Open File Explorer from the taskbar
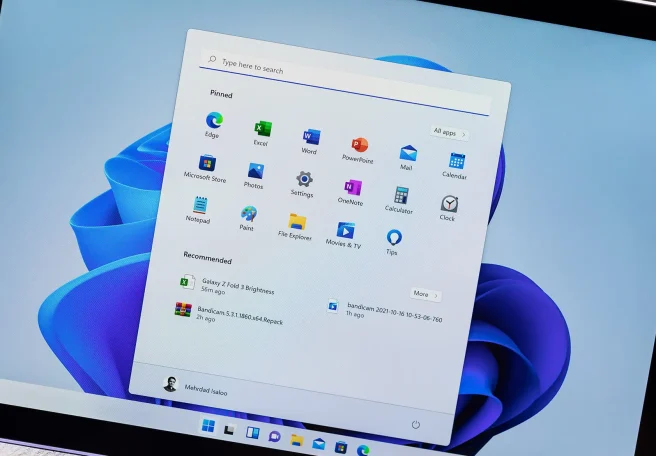This screenshot has height=456, width=656. pos(297,440)
